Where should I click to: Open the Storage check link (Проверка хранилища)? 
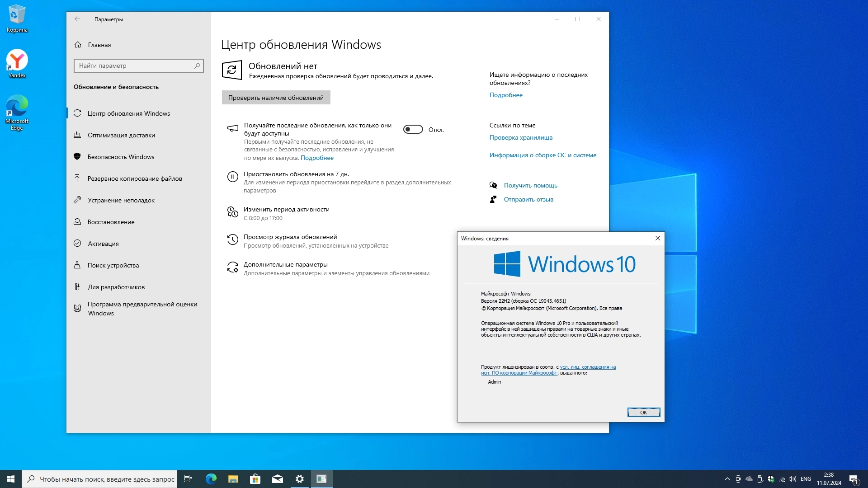[x=521, y=137]
